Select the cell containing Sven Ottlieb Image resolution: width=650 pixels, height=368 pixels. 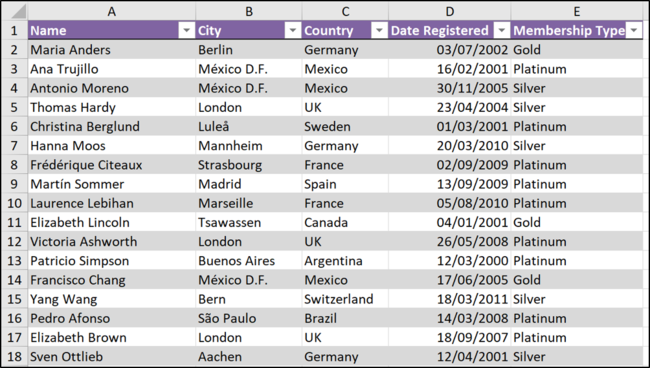(112, 357)
